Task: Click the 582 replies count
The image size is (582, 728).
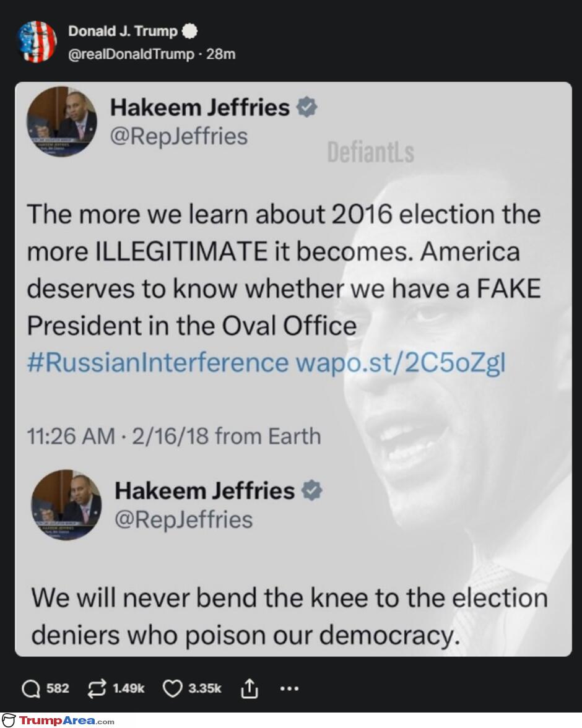Action: [x=58, y=688]
